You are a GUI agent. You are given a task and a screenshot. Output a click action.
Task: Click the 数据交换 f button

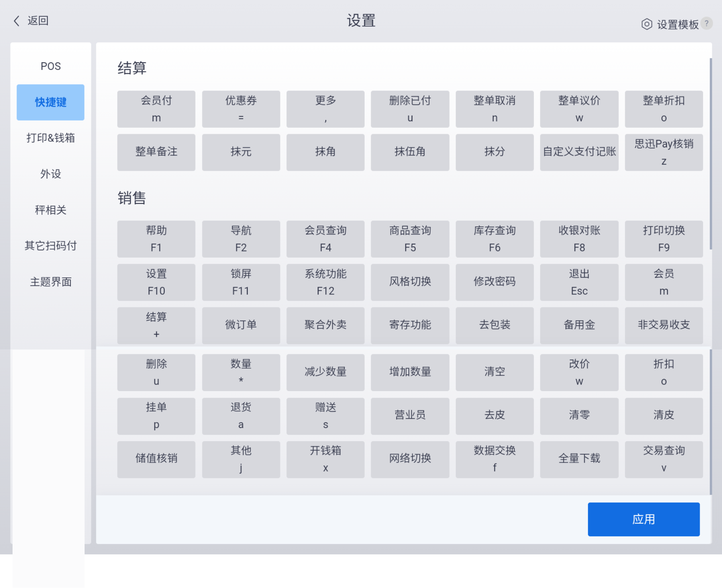pos(495,459)
